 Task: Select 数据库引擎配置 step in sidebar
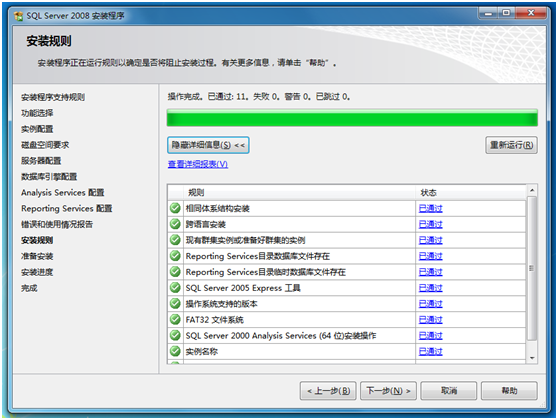49,177
